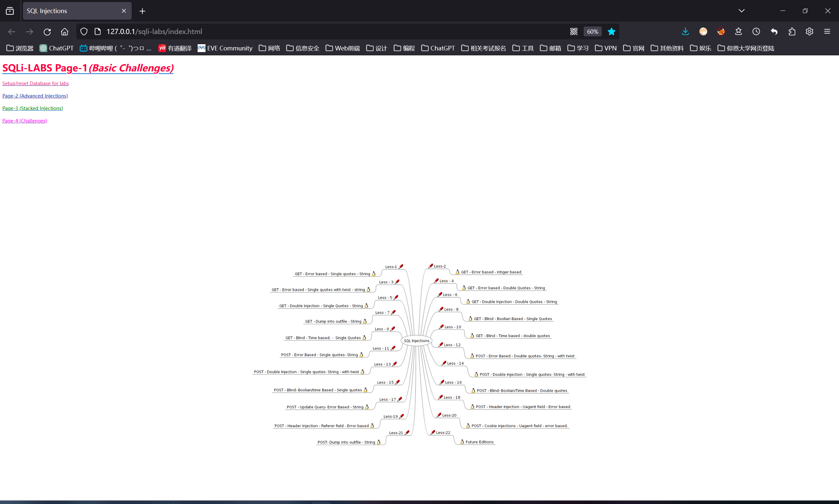
Task: Go to the browser home page icon
Action: click(x=65, y=31)
